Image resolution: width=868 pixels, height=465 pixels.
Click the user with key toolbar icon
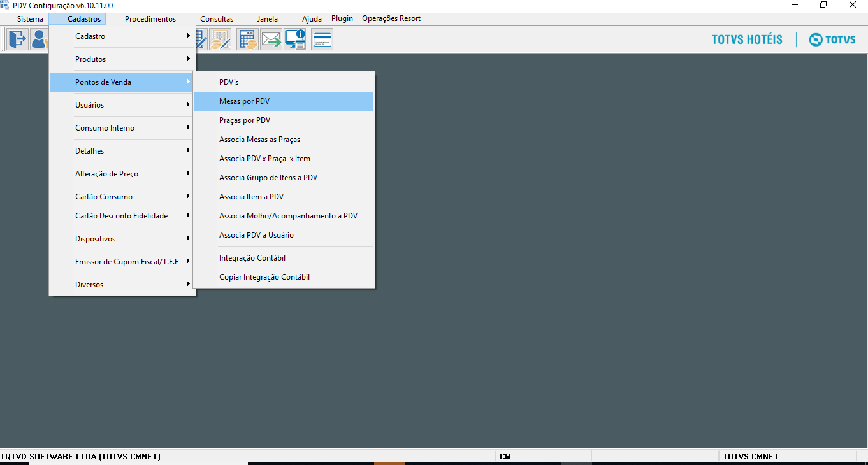coord(39,39)
